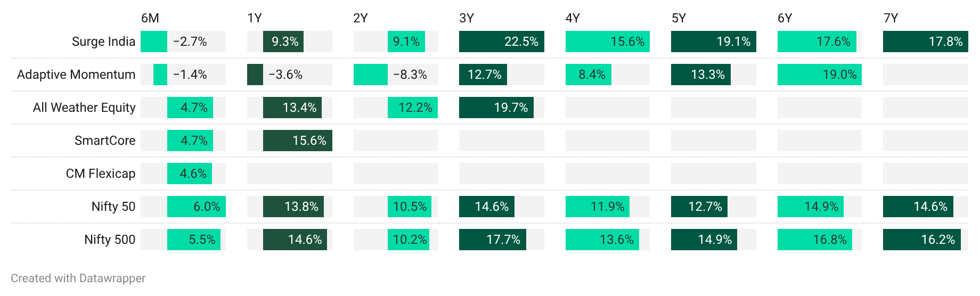This screenshot has height=296, width=980.
Task: Click Nifty 500's 16.2% 7Y bar
Action: pos(922,240)
